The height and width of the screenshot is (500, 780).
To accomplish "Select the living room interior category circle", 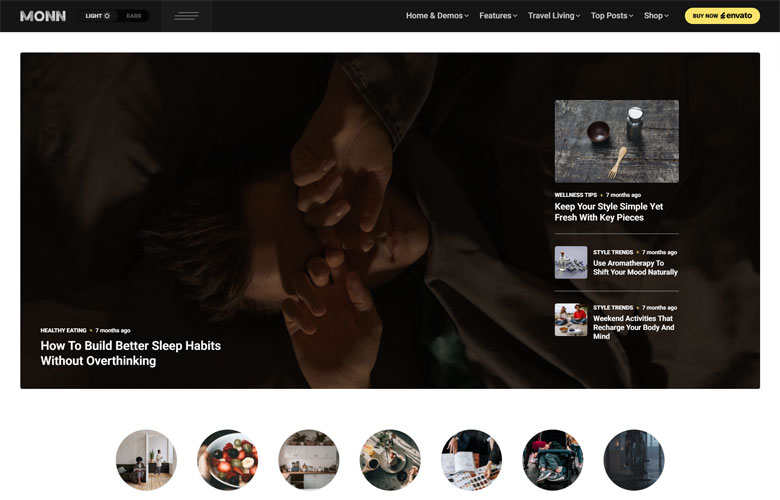I will pos(146,460).
